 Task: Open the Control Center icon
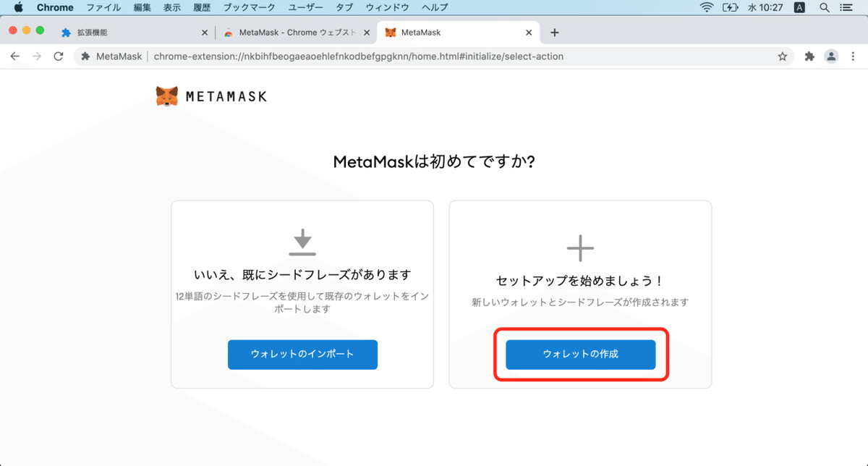coord(847,7)
